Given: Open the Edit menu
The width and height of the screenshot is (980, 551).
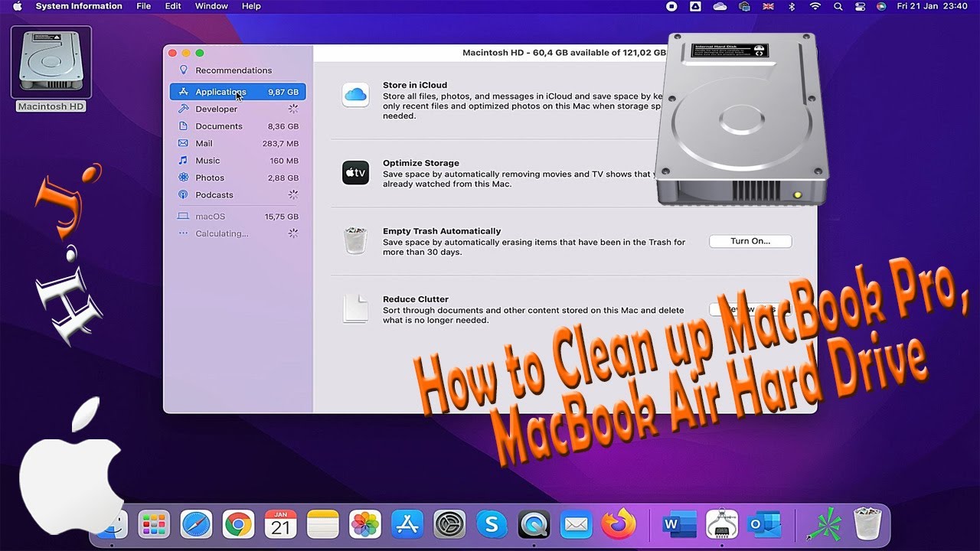Looking at the screenshot, I should 173,6.
